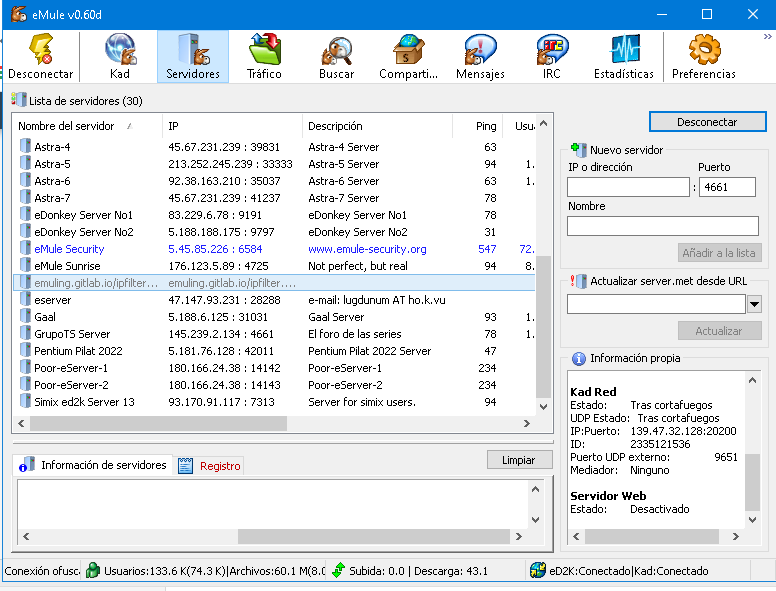Click the Nuevo servidor plus icon

click(x=578, y=149)
